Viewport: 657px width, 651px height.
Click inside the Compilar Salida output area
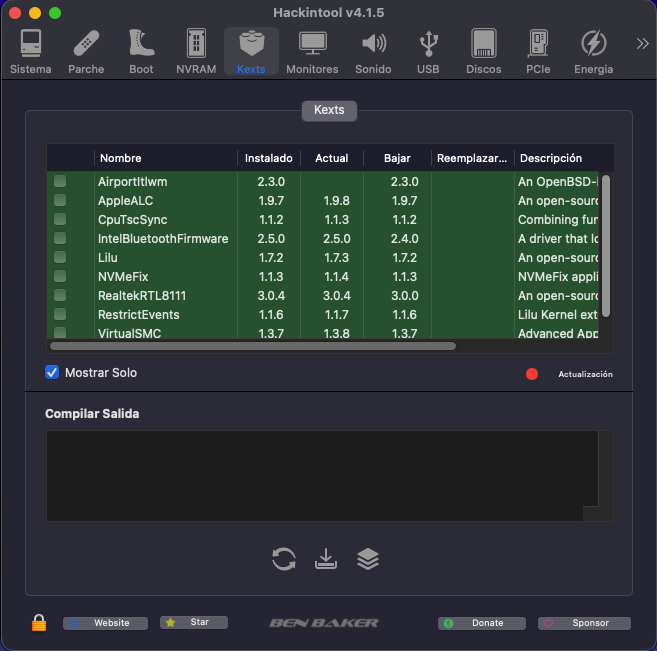(x=322, y=476)
